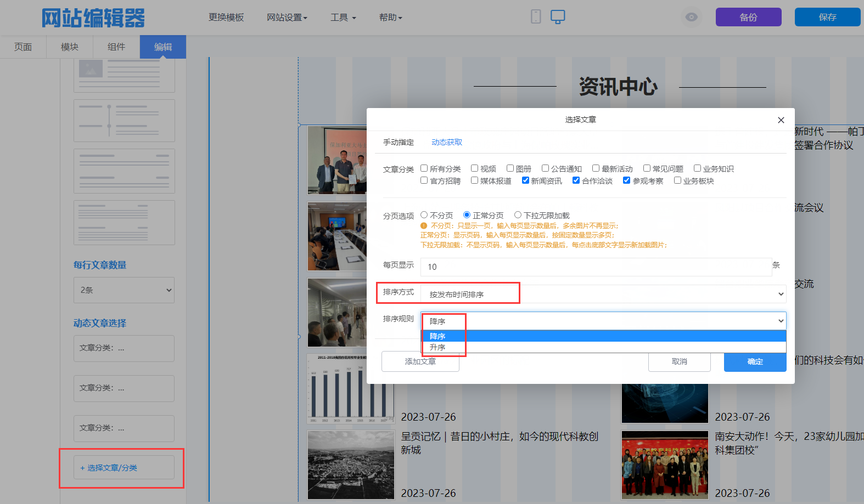
Task: Switch to the 手动指定 tab
Action: [x=399, y=142]
